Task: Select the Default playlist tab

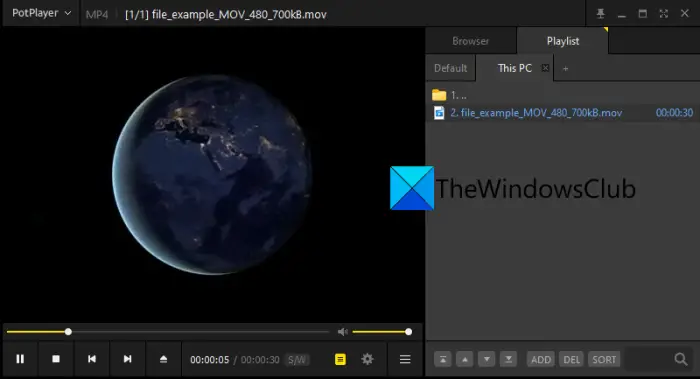Action: point(450,68)
